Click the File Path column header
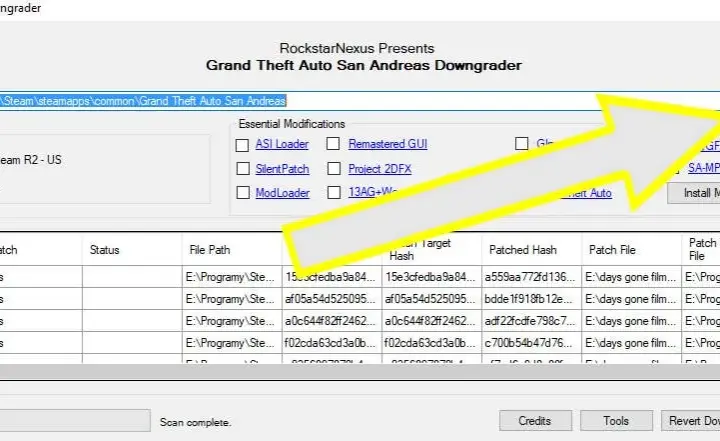The width and height of the screenshot is (720, 441). [232, 249]
